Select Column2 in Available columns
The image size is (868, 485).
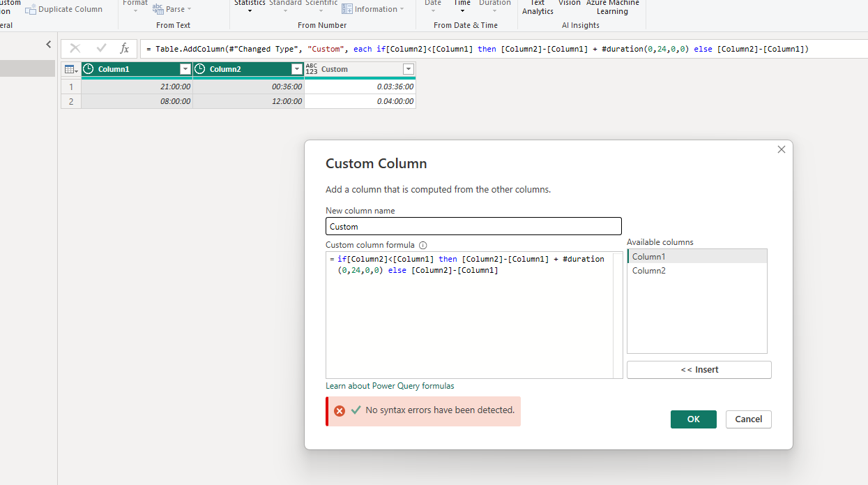(x=697, y=271)
